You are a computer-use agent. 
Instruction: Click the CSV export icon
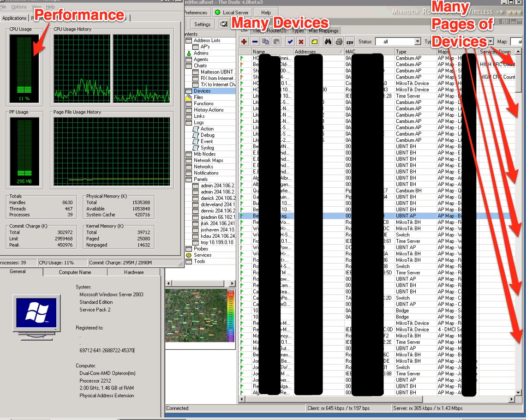[x=350, y=42]
